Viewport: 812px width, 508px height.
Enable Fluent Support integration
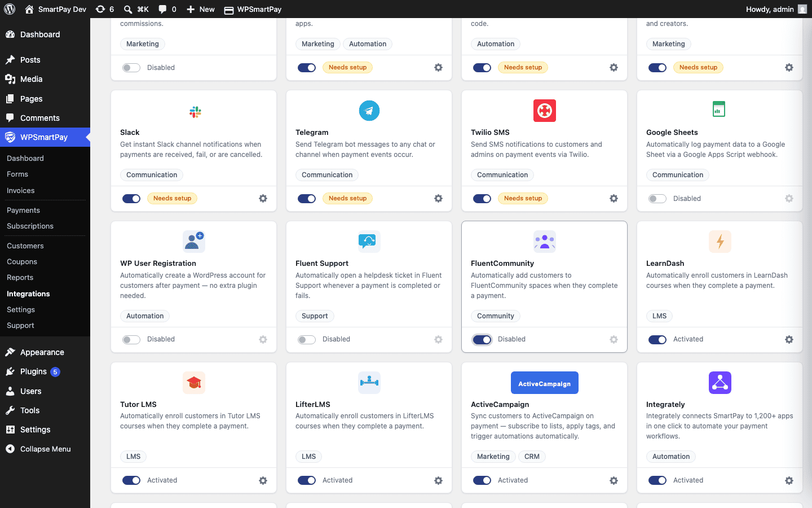tap(307, 339)
